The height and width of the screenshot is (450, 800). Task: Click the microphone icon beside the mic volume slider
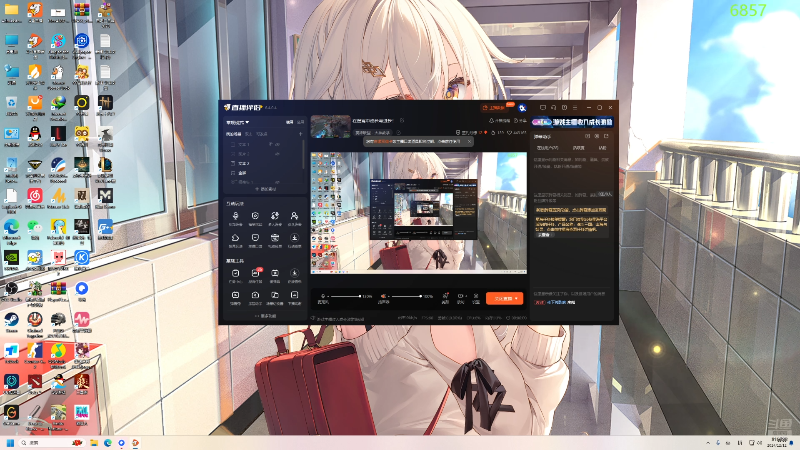pos(322,296)
